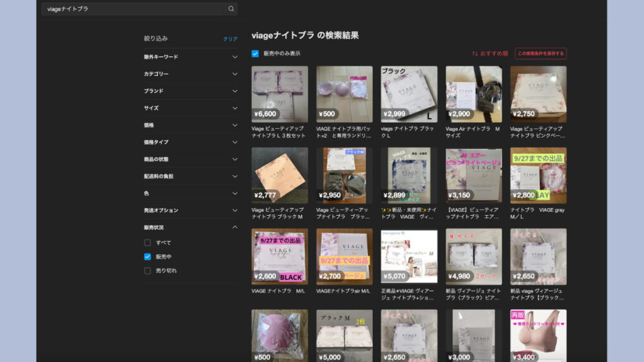Viewport: 644px width, 362px height.
Task: Open the ¥2,800 gray item thumbnail
Action: (539, 175)
